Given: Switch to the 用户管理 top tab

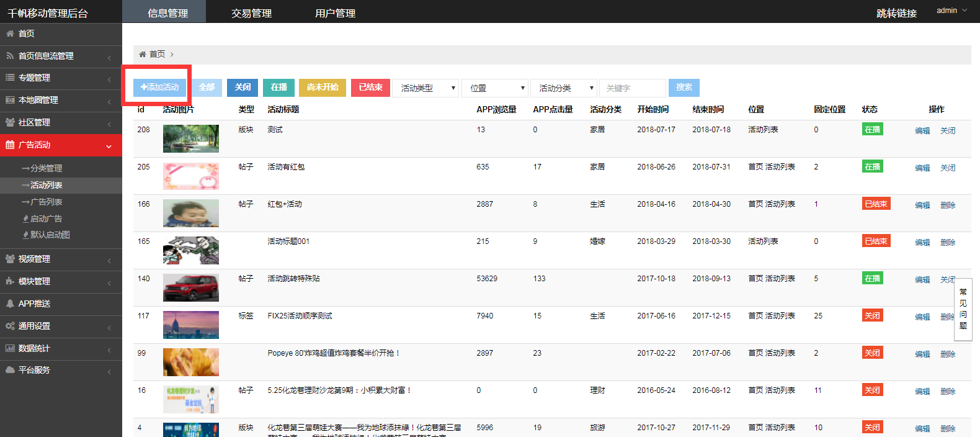Looking at the screenshot, I should pyautogui.click(x=335, y=13).
